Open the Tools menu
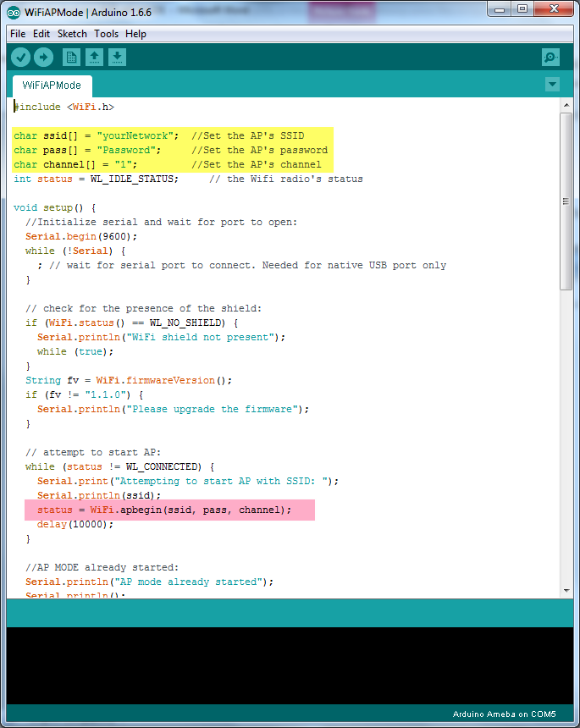Screen dimensions: 580x728 (x=107, y=34)
